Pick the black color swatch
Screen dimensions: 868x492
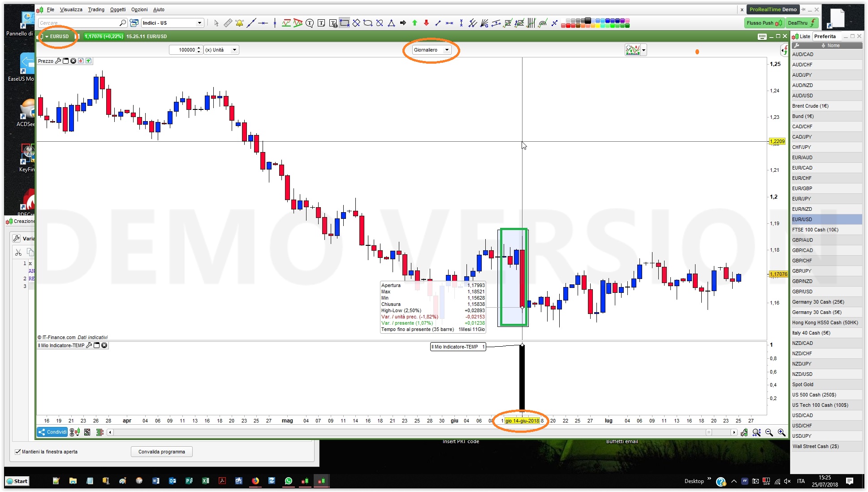pos(587,21)
